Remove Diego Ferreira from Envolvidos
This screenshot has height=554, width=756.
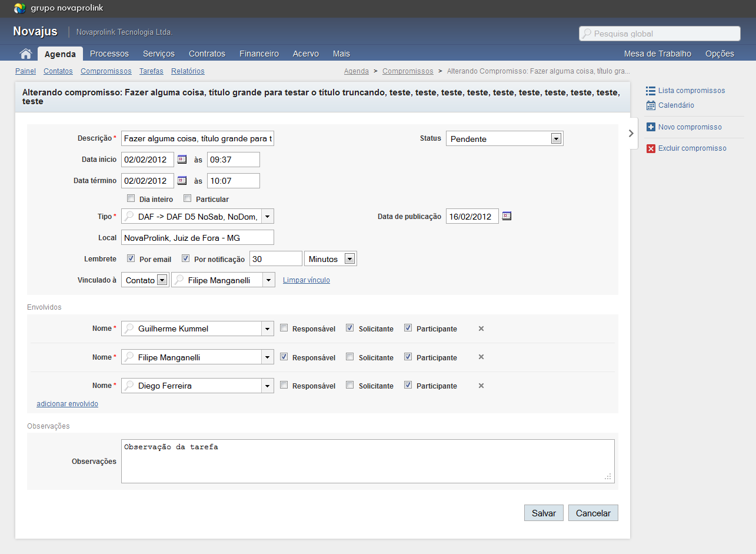[x=481, y=386]
